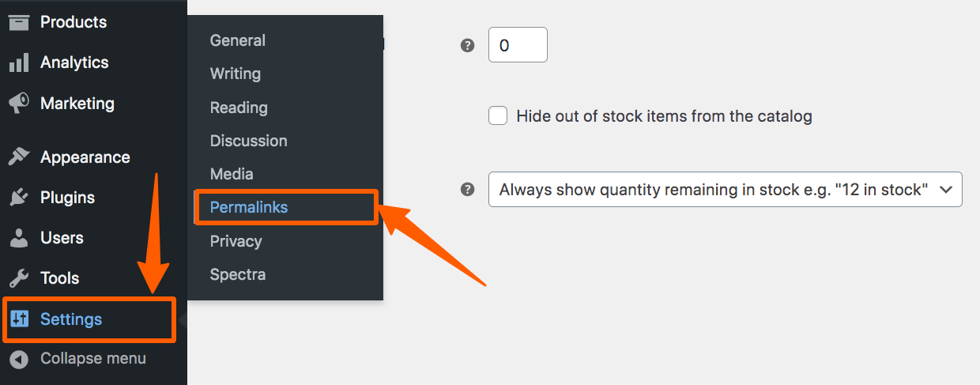Screen dimensions: 980x385
Task: Click the Products archive box icon
Action: pyautogui.click(x=19, y=22)
